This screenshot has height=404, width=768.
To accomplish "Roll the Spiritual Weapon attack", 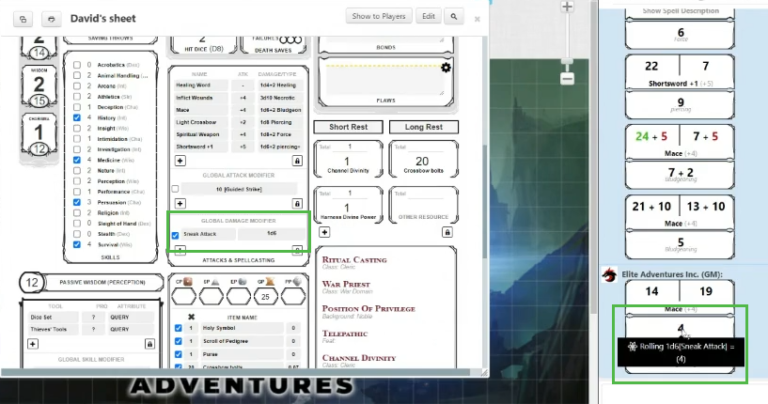I will pyautogui.click(x=201, y=134).
